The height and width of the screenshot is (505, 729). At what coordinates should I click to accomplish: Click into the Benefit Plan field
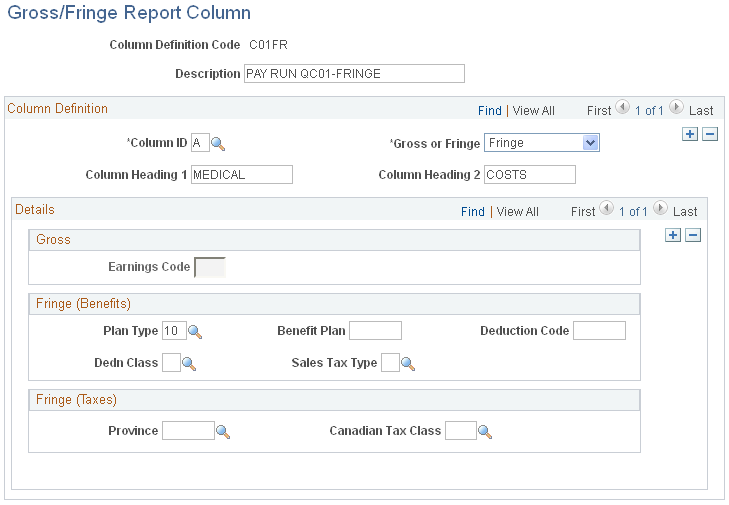375,331
